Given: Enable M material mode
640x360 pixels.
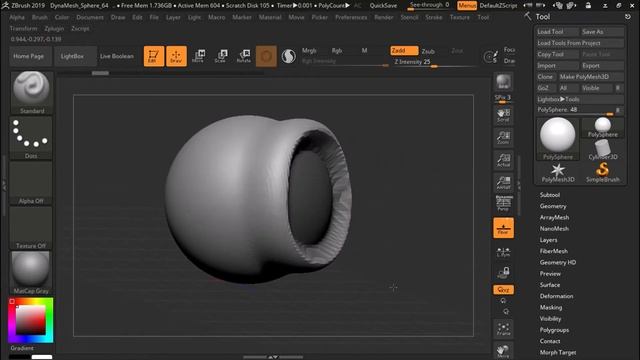Looking at the screenshot, I should click(x=364, y=51).
